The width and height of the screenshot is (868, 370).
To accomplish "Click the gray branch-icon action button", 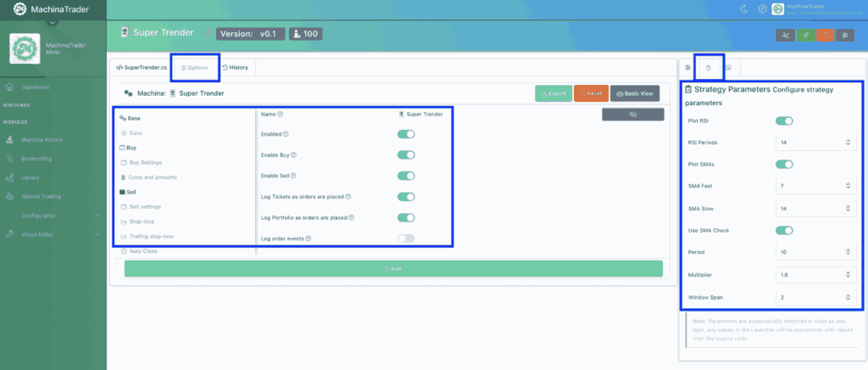I will point(785,35).
